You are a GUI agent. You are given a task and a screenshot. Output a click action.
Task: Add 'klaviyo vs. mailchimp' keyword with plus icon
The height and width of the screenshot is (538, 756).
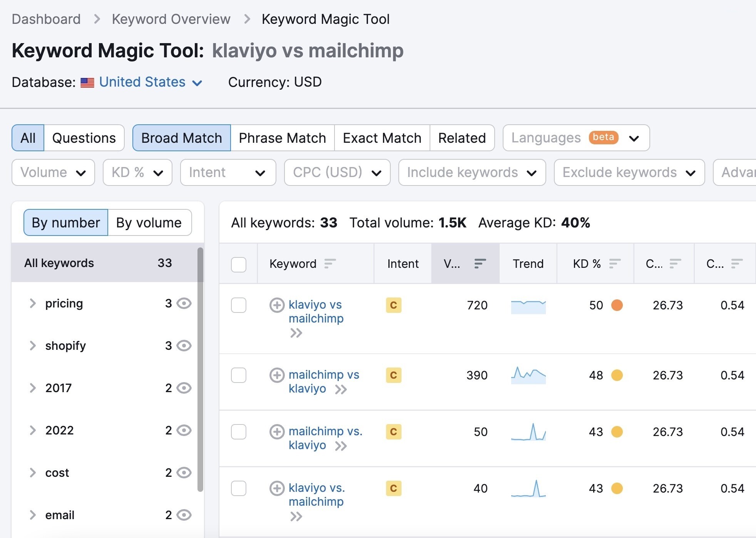pos(277,488)
